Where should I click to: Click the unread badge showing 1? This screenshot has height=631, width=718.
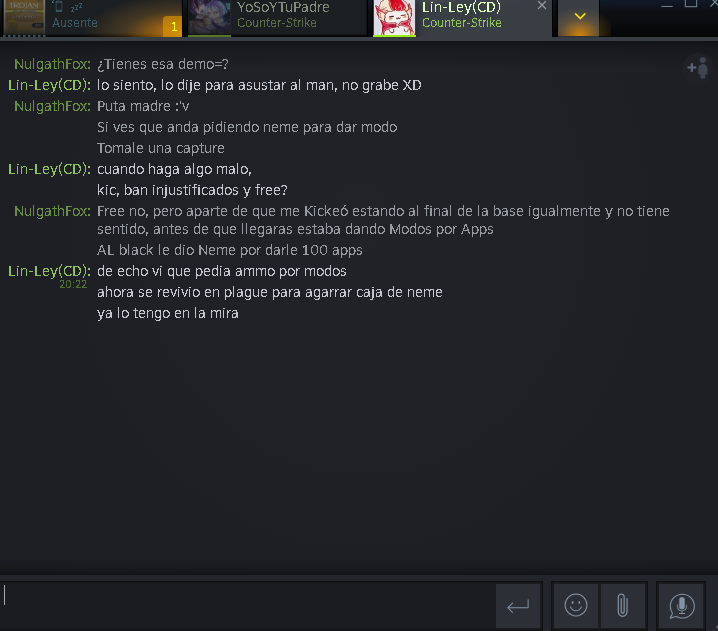pyautogui.click(x=174, y=27)
